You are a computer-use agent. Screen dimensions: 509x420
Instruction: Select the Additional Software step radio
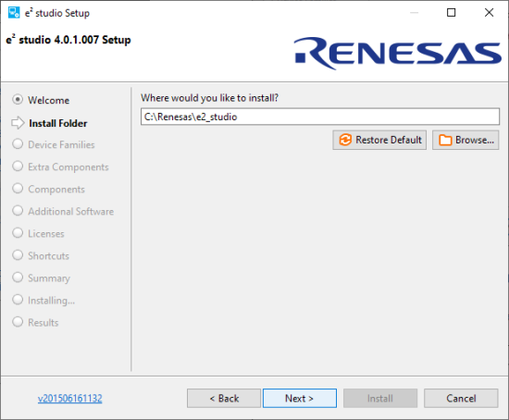18,211
